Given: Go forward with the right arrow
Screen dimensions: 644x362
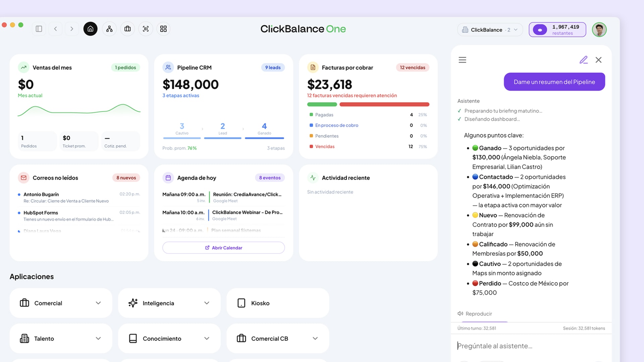Looking at the screenshot, I should point(72,29).
